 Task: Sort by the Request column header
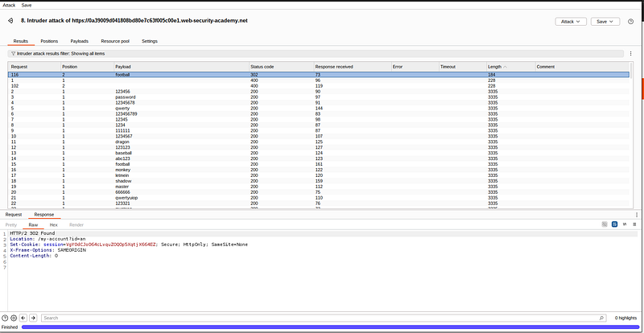point(35,67)
